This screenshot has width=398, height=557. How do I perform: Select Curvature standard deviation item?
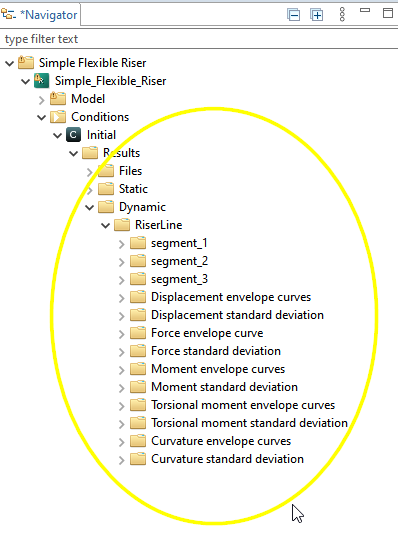(x=227, y=459)
